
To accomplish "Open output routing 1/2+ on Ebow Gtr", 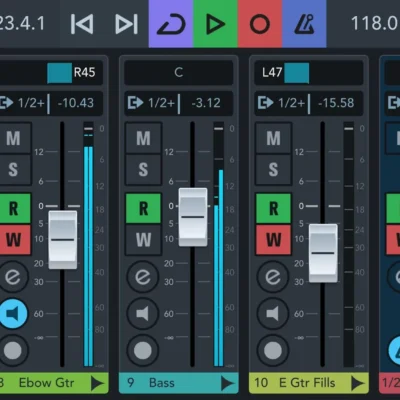I will coord(22,103).
